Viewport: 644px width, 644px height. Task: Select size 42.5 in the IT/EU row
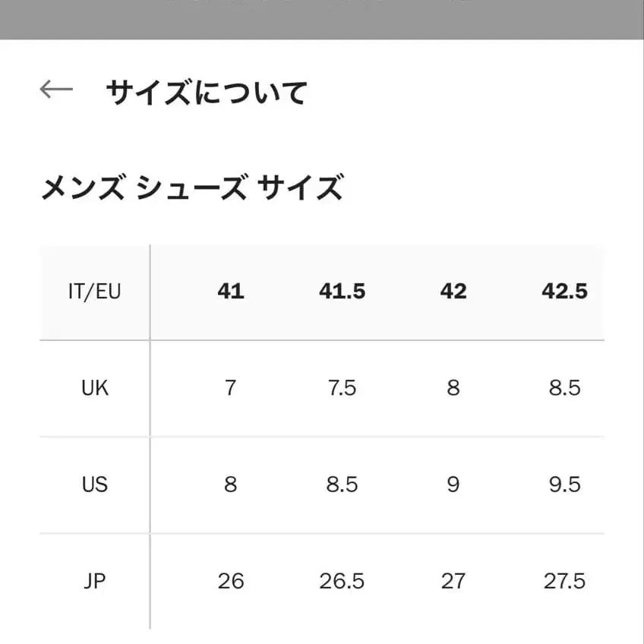click(564, 291)
